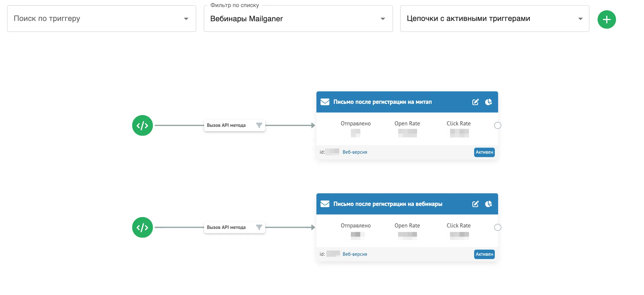Select the bottom green API code trigger node
Screen dimensions: 644x295
(x=142, y=227)
